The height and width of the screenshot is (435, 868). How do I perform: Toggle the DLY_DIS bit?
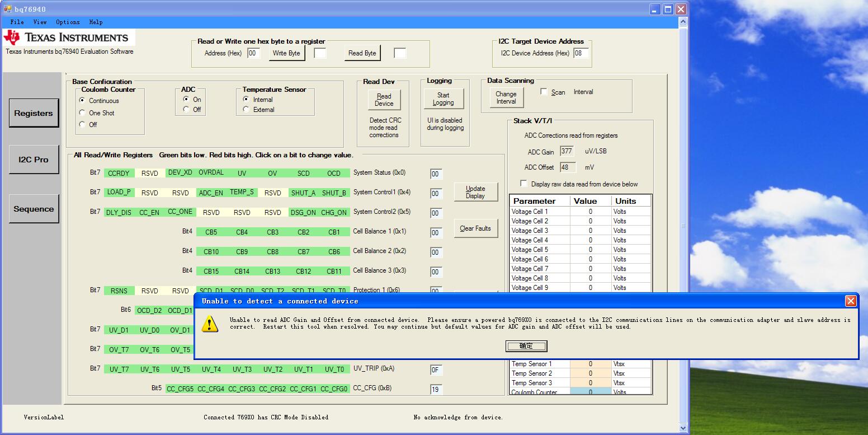pos(119,212)
